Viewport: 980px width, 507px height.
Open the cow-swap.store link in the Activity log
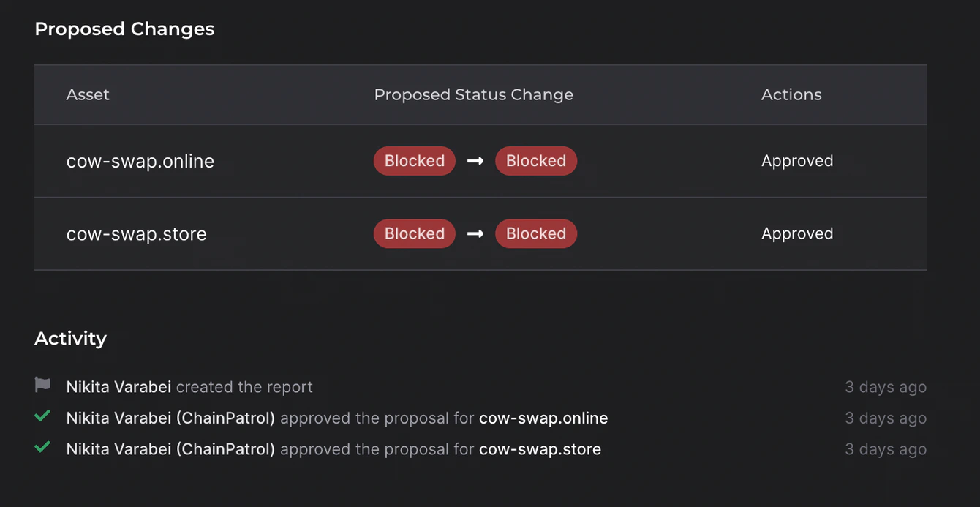point(540,449)
